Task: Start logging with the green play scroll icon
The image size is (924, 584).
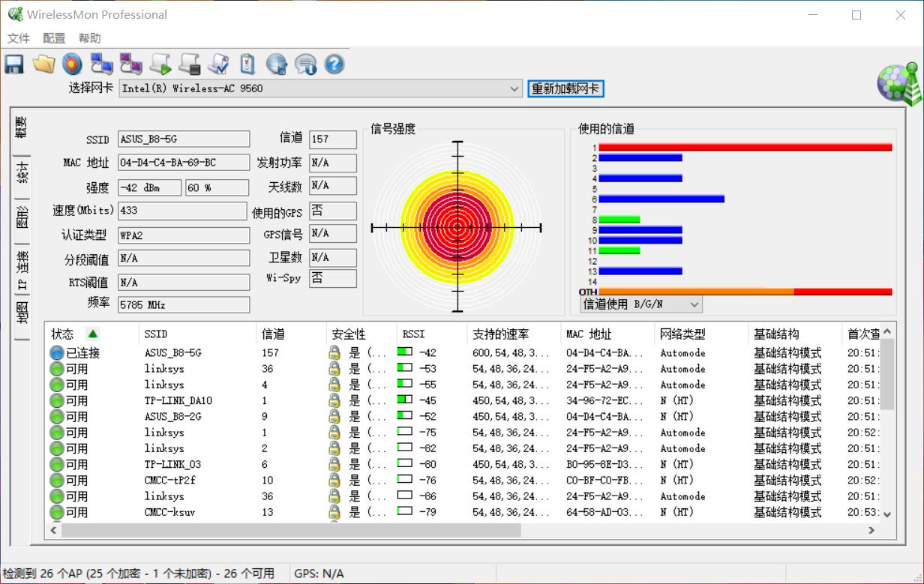Action: (x=160, y=64)
